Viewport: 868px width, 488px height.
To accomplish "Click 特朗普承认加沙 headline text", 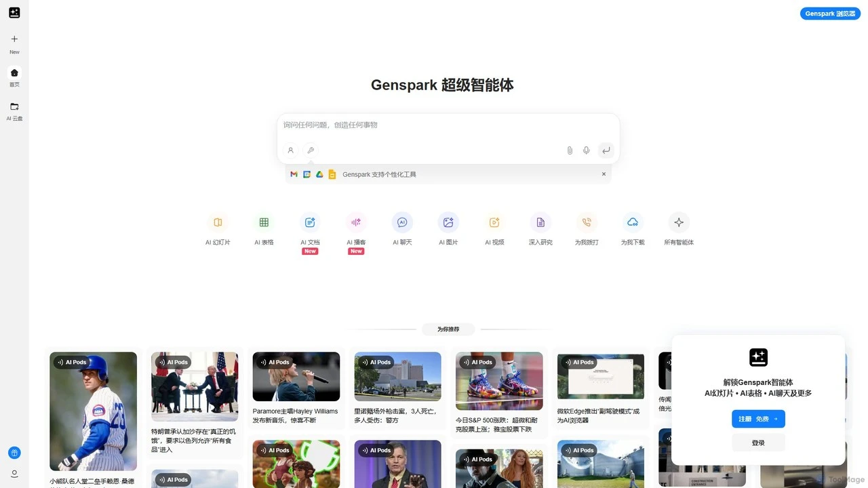I will [x=193, y=440].
